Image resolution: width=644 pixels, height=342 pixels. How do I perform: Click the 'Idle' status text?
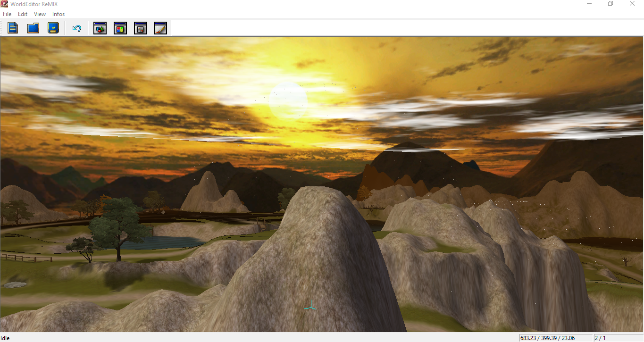(x=5, y=338)
